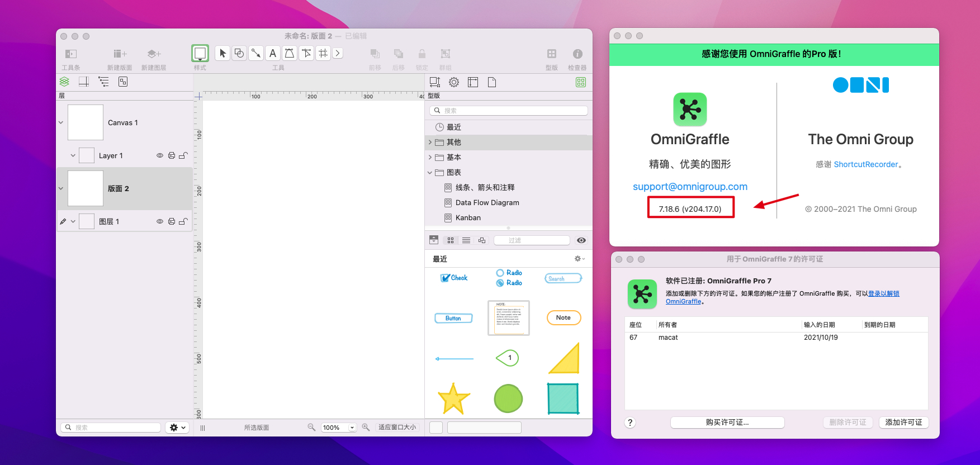Select the Kanban stencil item

click(468, 218)
